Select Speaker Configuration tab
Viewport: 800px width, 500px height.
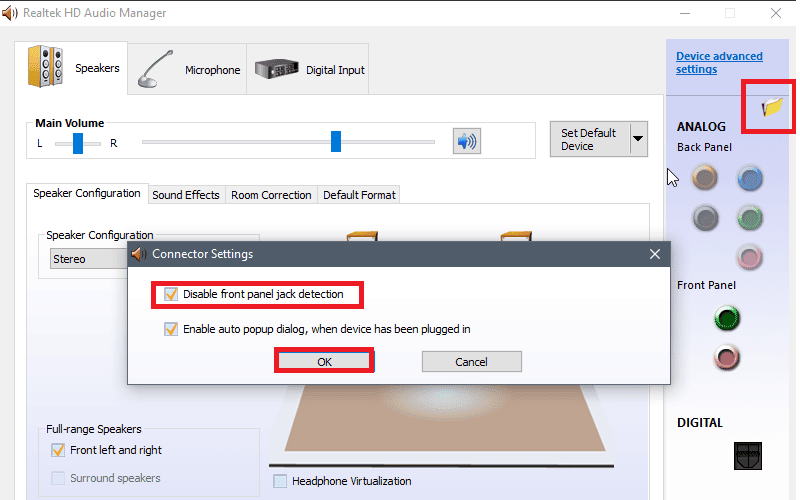(87, 193)
